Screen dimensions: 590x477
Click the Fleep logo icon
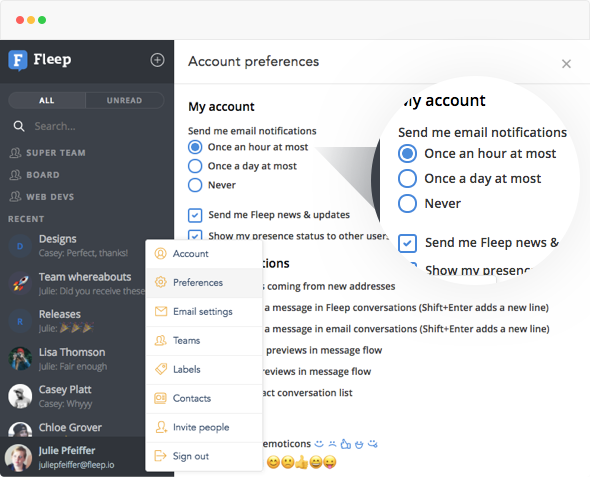(18, 60)
